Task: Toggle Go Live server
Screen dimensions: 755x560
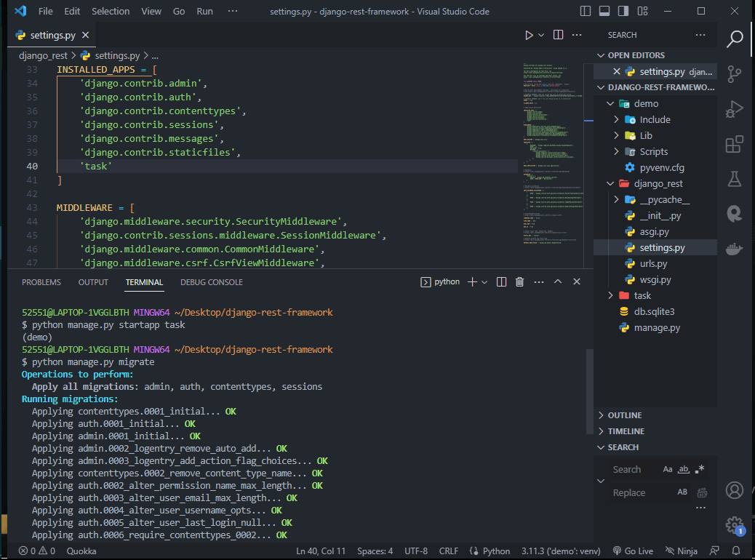Action: [x=633, y=551]
